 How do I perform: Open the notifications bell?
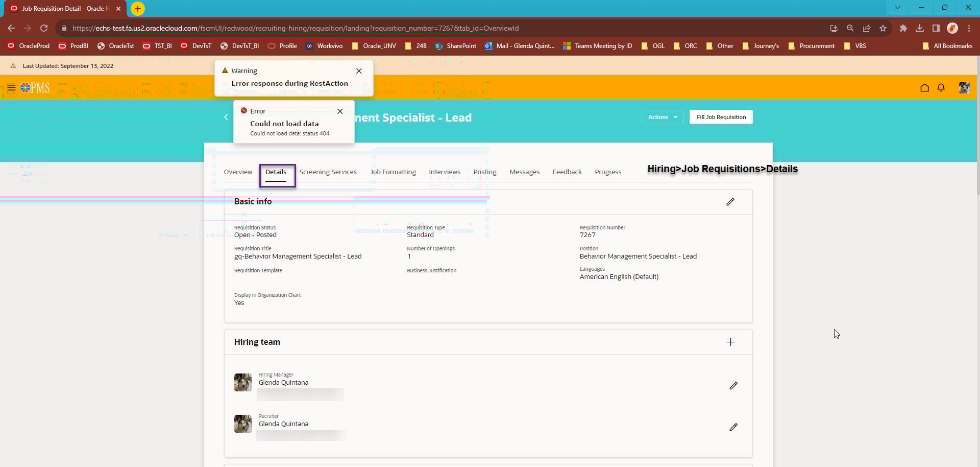[941, 87]
